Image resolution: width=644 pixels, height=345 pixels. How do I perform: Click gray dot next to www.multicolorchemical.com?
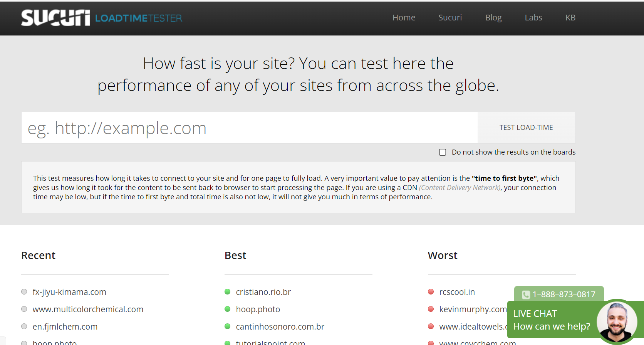(x=24, y=309)
